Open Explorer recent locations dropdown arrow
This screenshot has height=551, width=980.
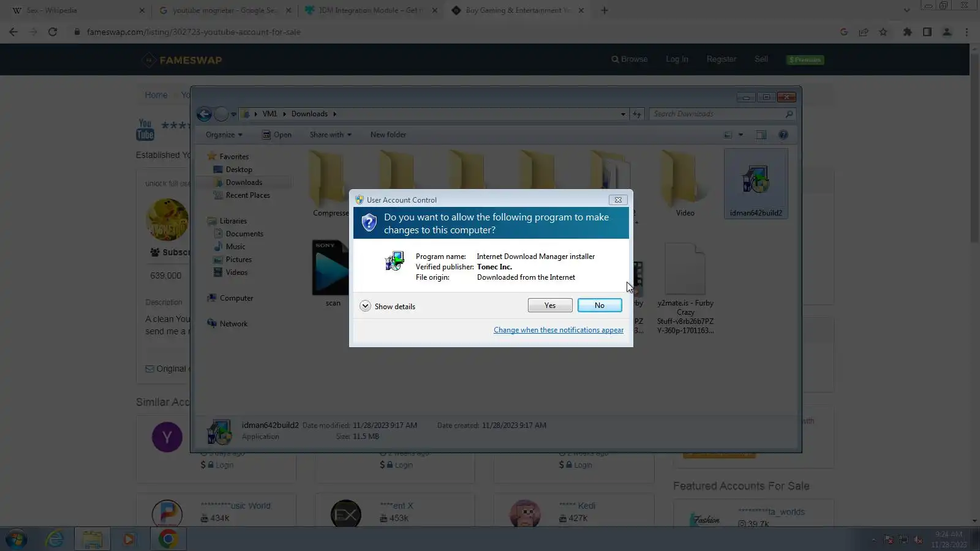pos(233,114)
